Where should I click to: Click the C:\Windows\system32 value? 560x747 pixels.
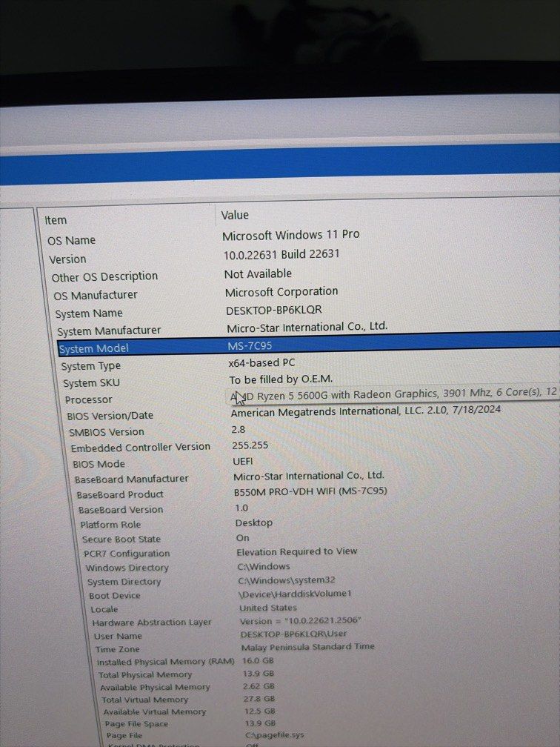[286, 580]
